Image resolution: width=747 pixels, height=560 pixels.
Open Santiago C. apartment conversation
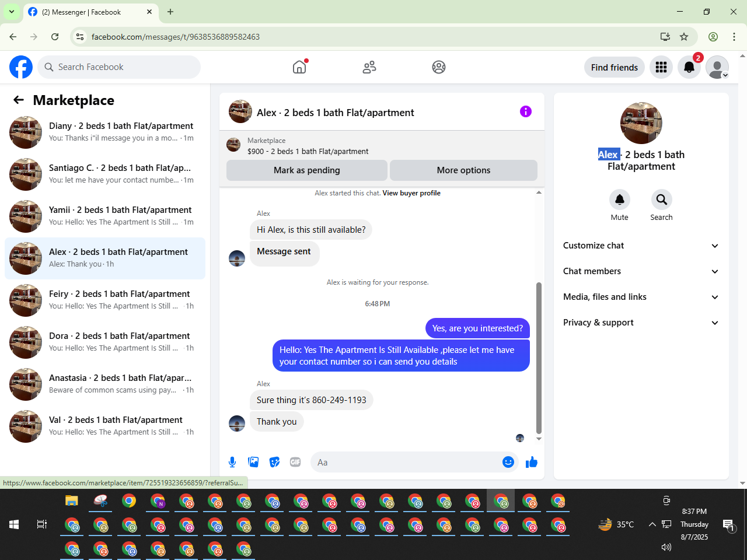tap(105, 174)
